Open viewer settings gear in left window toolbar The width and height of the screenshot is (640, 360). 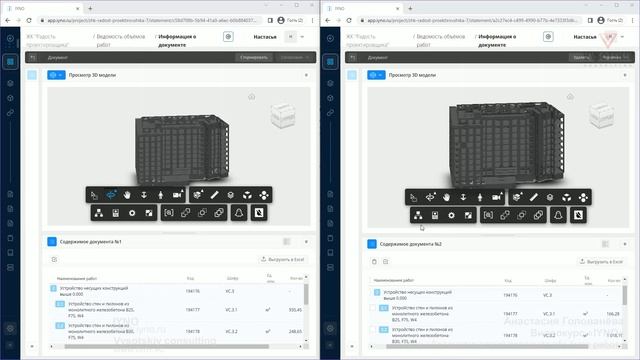[x=132, y=213]
